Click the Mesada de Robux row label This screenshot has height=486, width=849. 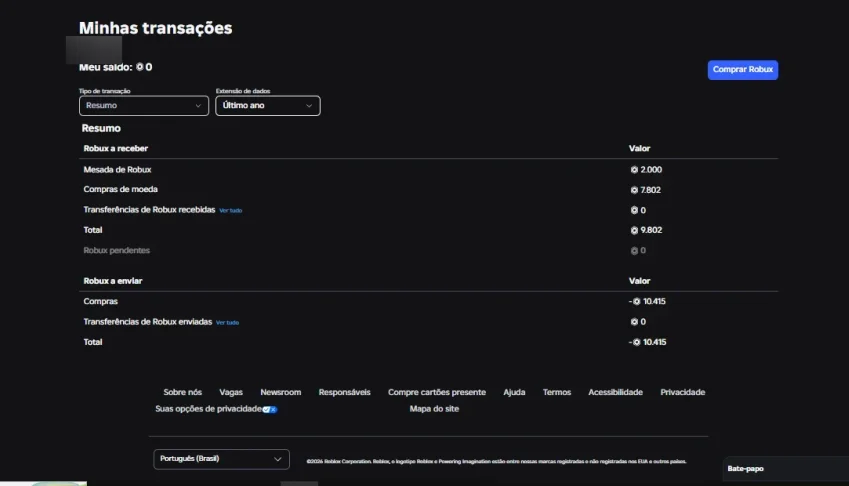click(117, 170)
